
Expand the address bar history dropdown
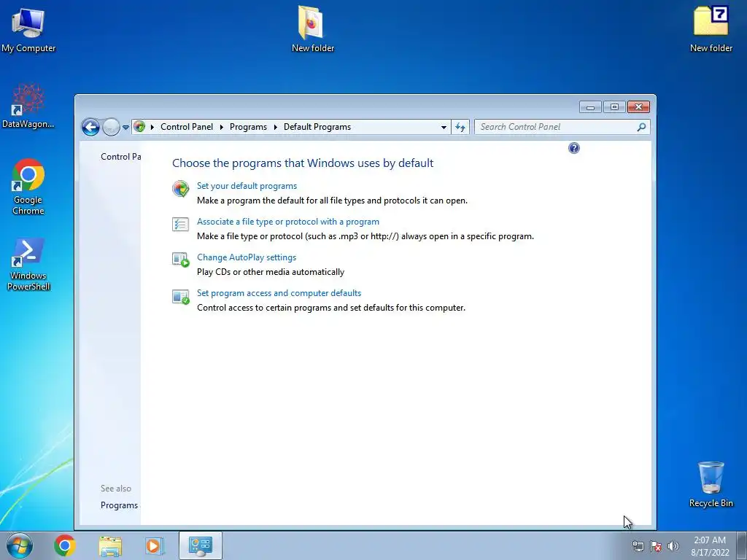tap(444, 127)
